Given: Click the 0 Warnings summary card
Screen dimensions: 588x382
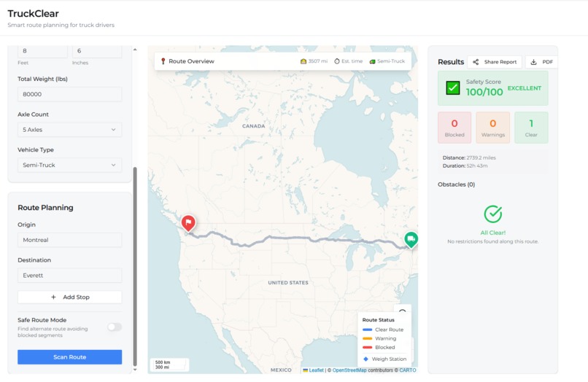Looking at the screenshot, I should tap(492, 128).
